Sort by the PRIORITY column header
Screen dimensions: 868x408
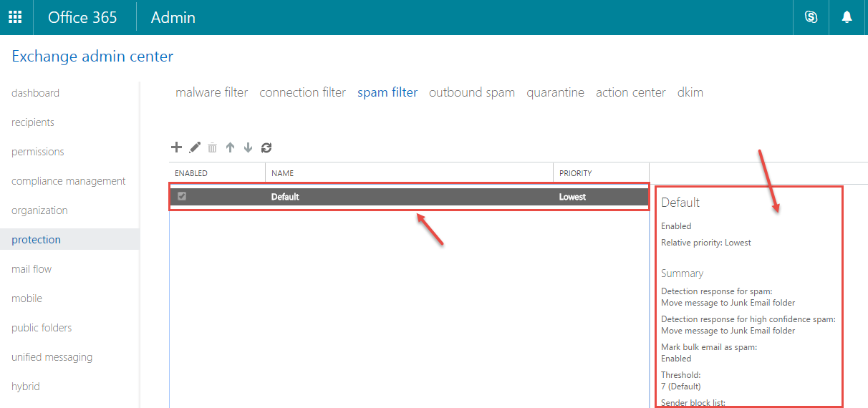click(x=575, y=173)
